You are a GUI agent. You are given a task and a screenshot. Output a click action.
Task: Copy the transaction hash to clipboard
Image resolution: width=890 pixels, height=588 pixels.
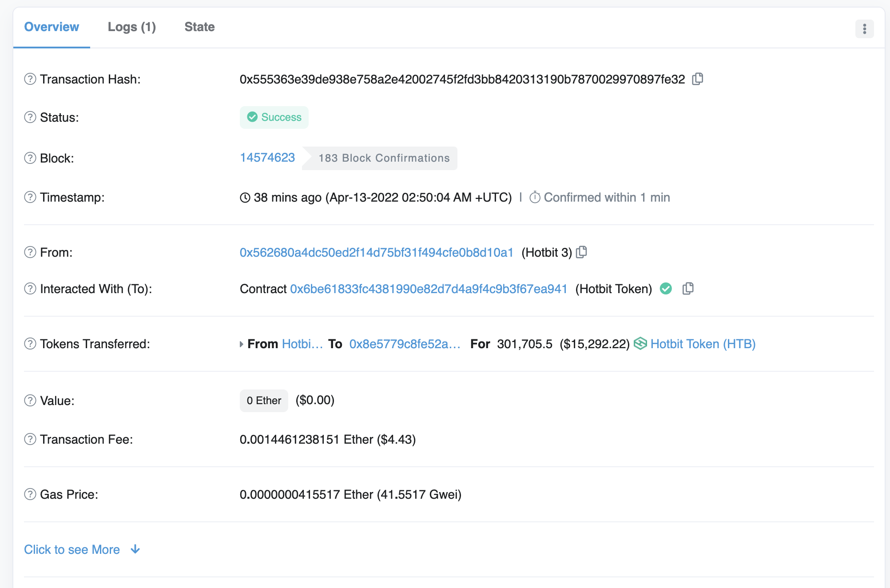(x=698, y=79)
